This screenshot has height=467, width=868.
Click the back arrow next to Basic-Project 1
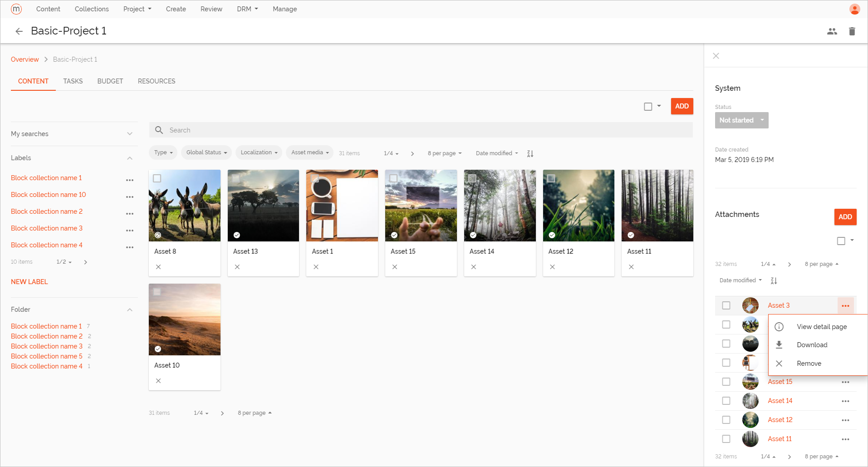pyautogui.click(x=19, y=31)
